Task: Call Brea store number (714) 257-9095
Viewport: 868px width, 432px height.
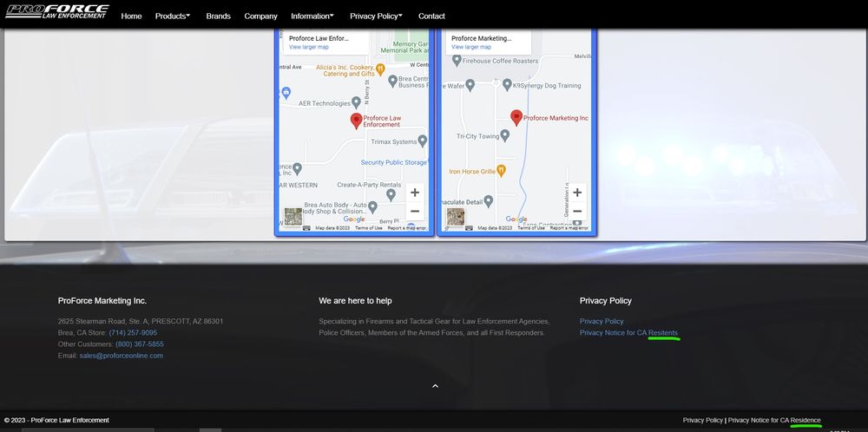Action: pos(133,333)
